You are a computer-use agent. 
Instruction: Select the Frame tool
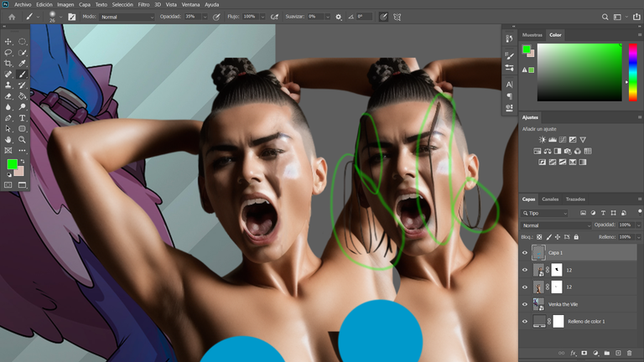pyautogui.click(x=8, y=151)
